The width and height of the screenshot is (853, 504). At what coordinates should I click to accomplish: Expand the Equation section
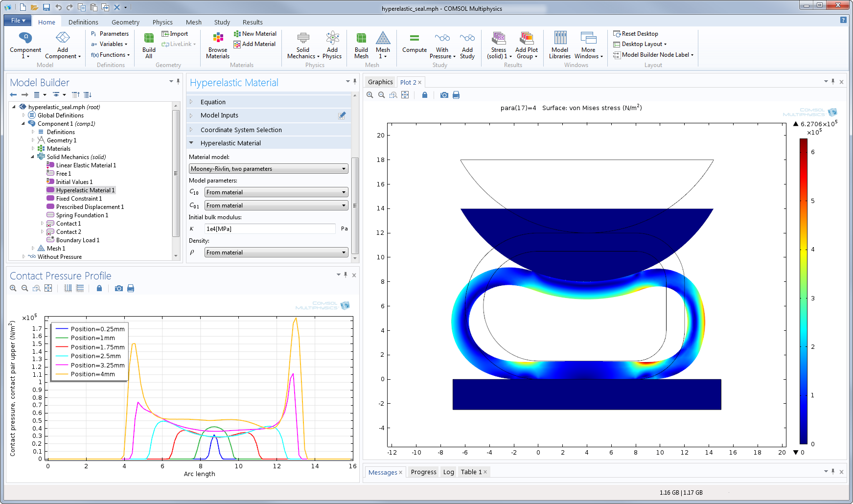point(191,102)
